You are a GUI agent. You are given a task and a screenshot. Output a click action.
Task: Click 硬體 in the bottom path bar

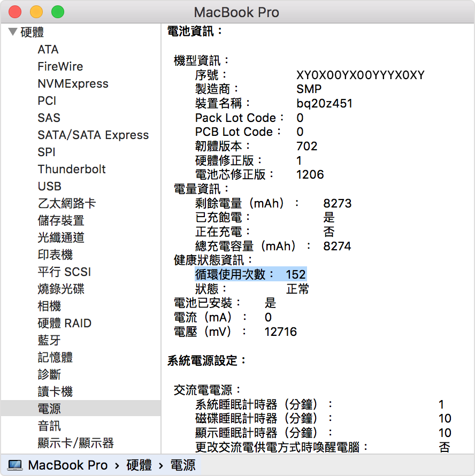click(139, 465)
